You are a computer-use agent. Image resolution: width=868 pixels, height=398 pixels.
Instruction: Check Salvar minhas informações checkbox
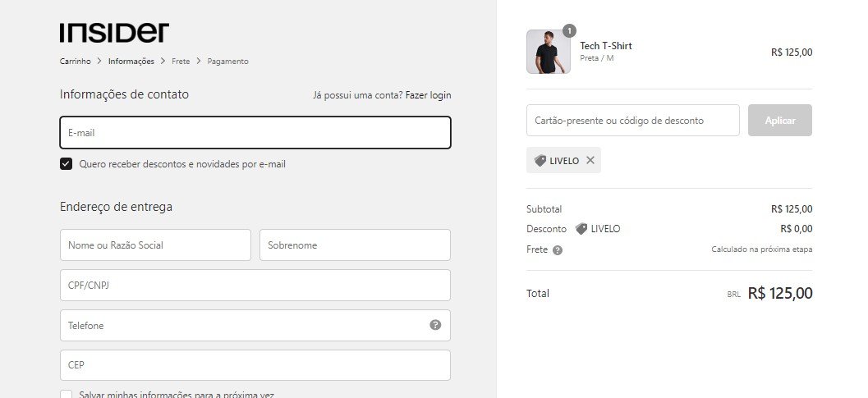tap(66, 395)
